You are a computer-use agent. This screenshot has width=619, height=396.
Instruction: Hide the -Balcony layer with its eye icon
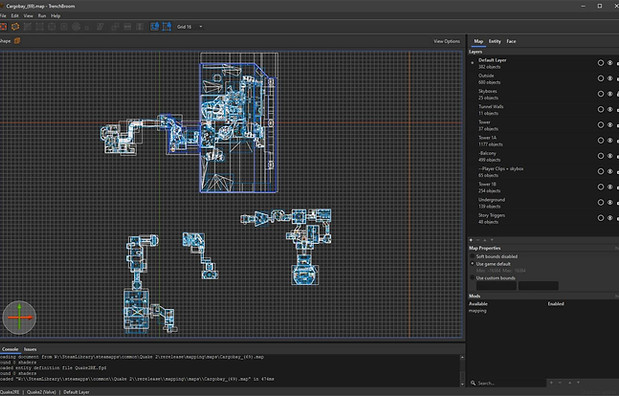pos(610,156)
